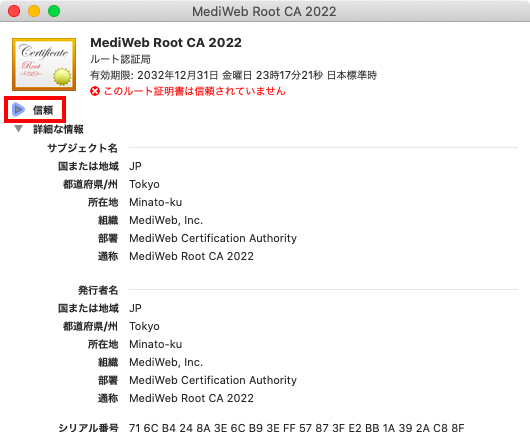Click the issuer 通称 label
Image resolution: width=530 pixels, height=432 pixels.
[108, 398]
